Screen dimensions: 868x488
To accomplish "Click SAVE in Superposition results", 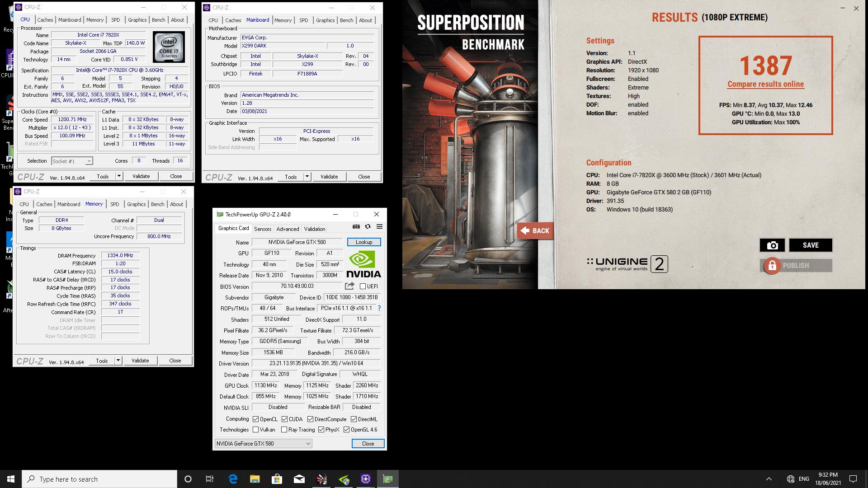I will [x=811, y=245].
